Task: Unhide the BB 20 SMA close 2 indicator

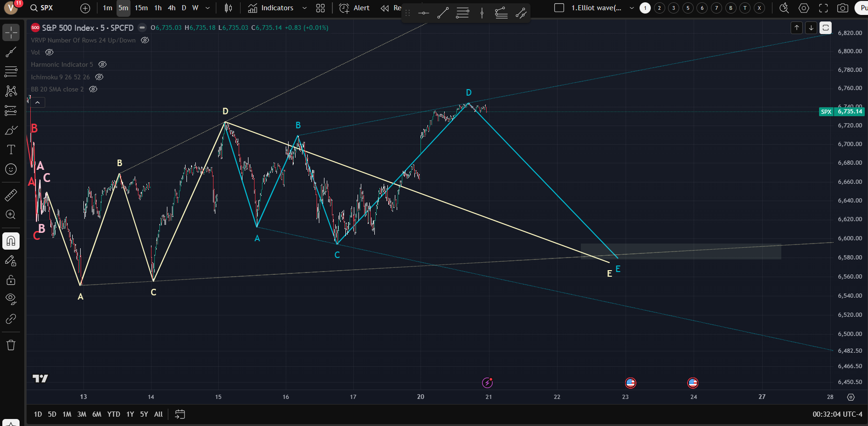Action: coord(93,89)
